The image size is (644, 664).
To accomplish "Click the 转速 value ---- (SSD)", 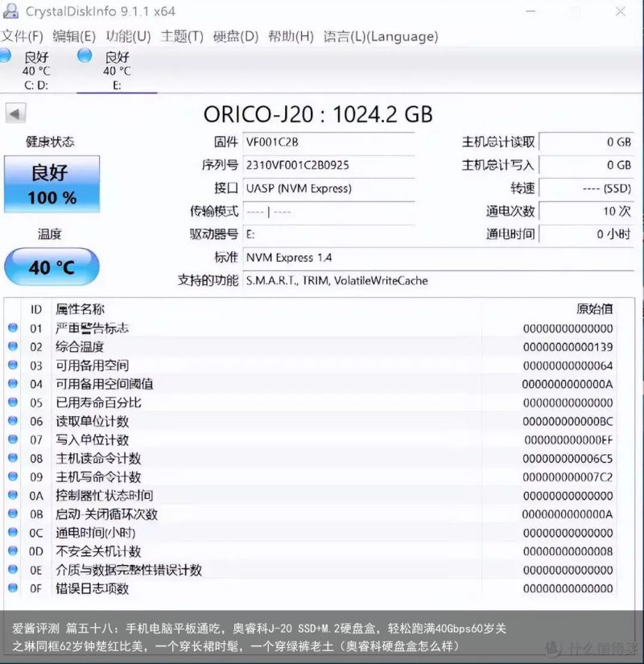I will click(586, 188).
